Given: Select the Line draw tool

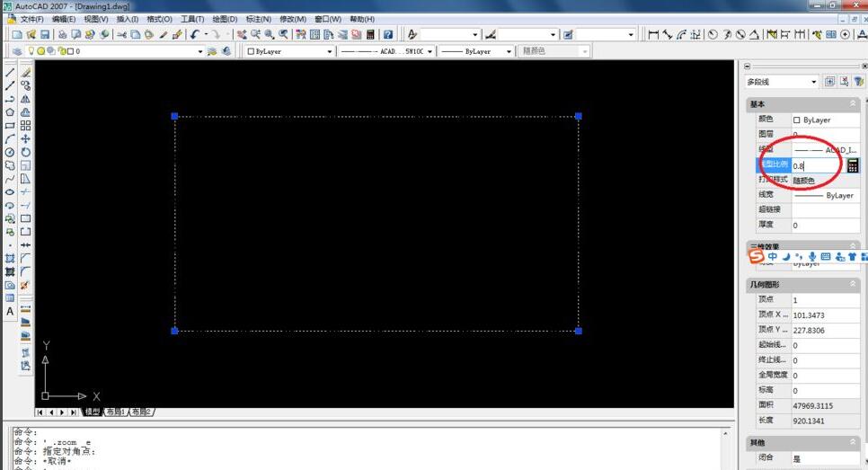Looking at the screenshot, I should 10,72.
